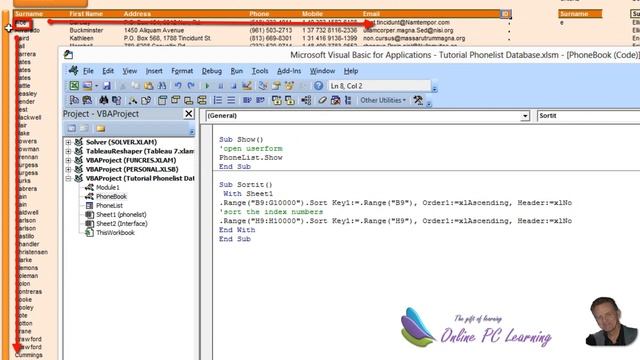Screen dimensions: 640x360
Task: Click the Break pause icon
Action: click(x=220, y=86)
